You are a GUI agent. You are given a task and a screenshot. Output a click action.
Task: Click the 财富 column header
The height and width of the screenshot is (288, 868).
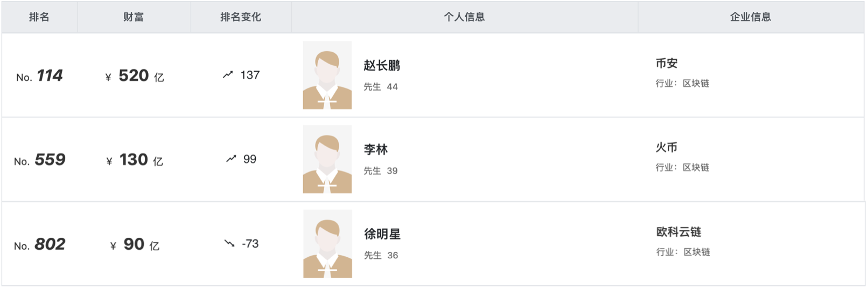(134, 17)
